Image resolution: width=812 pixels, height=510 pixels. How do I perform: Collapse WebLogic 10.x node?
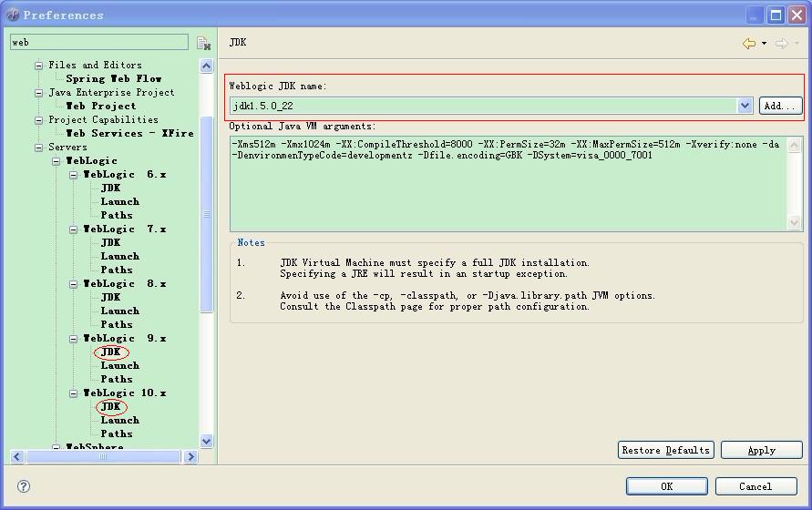pos(74,393)
